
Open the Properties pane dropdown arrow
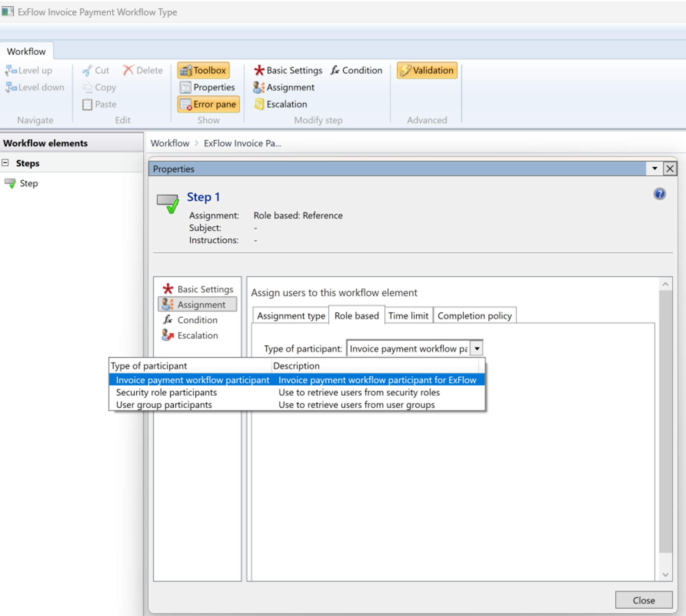[x=654, y=169]
